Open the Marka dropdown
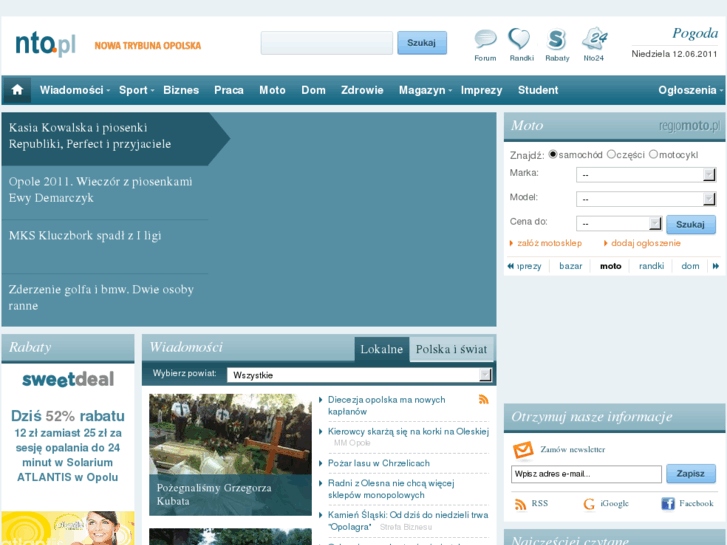727x545 pixels. (x=646, y=175)
